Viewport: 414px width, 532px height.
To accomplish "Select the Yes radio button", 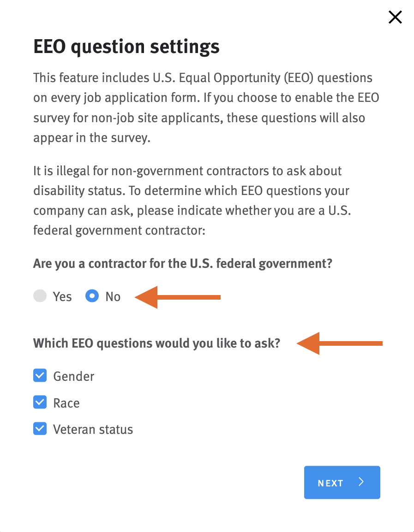I will pos(40,296).
